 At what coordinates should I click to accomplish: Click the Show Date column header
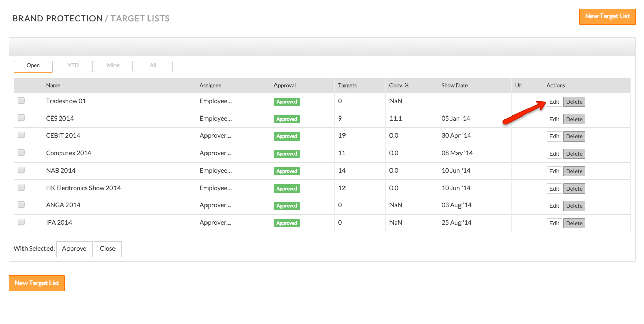(x=454, y=85)
